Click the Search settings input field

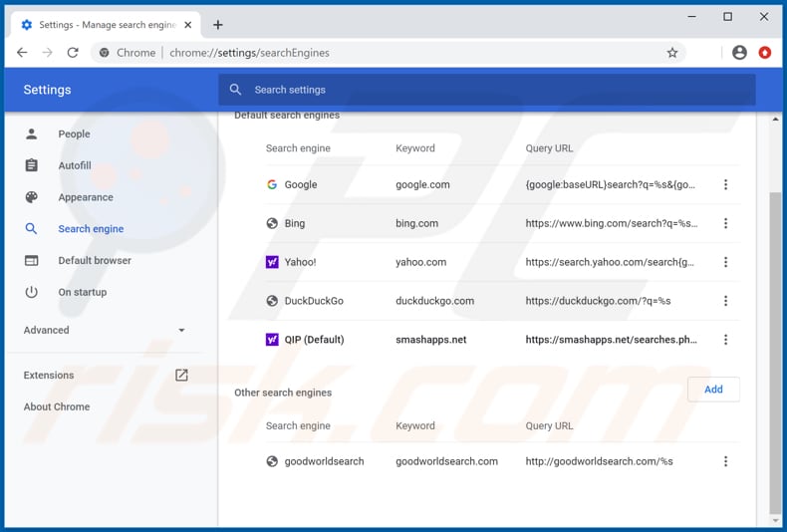488,90
